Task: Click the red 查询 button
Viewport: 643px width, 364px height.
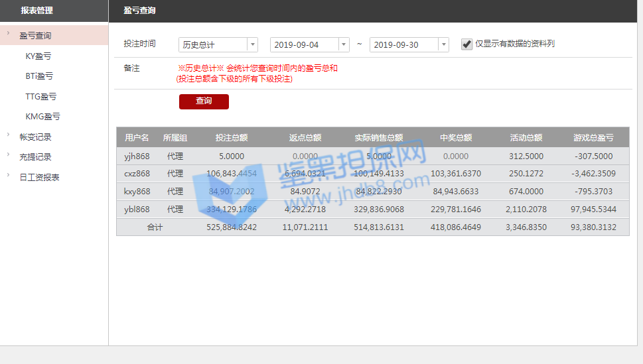Action: (x=204, y=101)
